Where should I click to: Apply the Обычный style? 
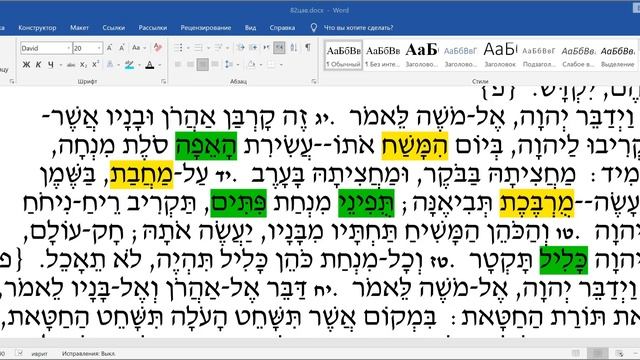click(x=343, y=56)
